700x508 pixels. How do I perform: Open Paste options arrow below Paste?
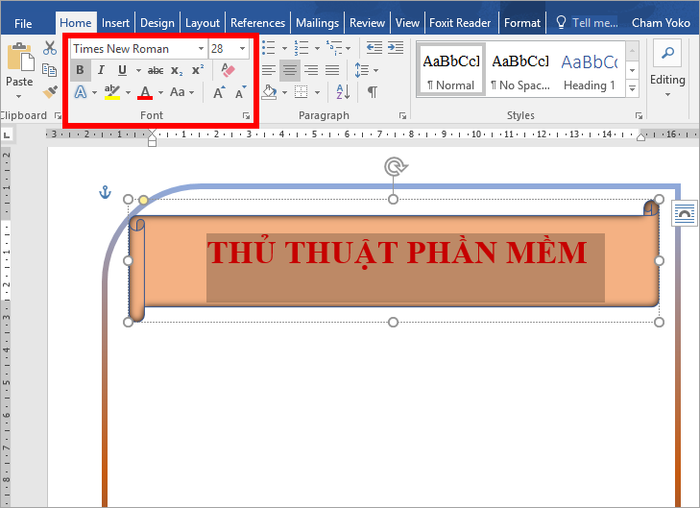coord(19,96)
